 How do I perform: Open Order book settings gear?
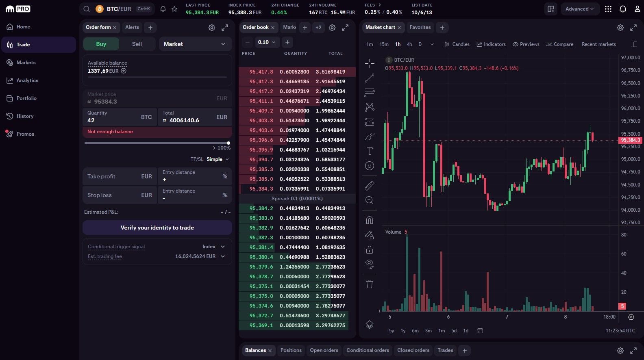click(332, 28)
